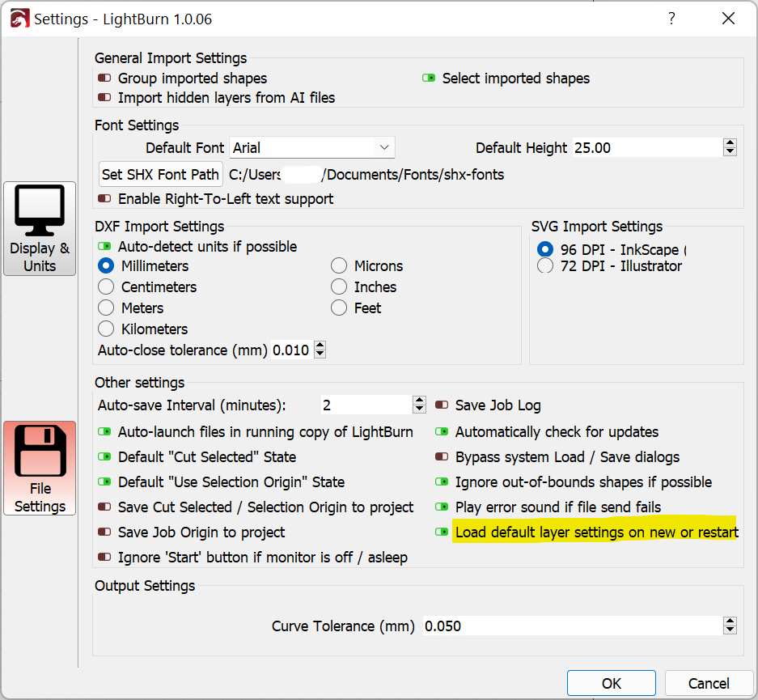Choose 72 DPI Illustrator option
758x700 pixels.
pos(545,266)
